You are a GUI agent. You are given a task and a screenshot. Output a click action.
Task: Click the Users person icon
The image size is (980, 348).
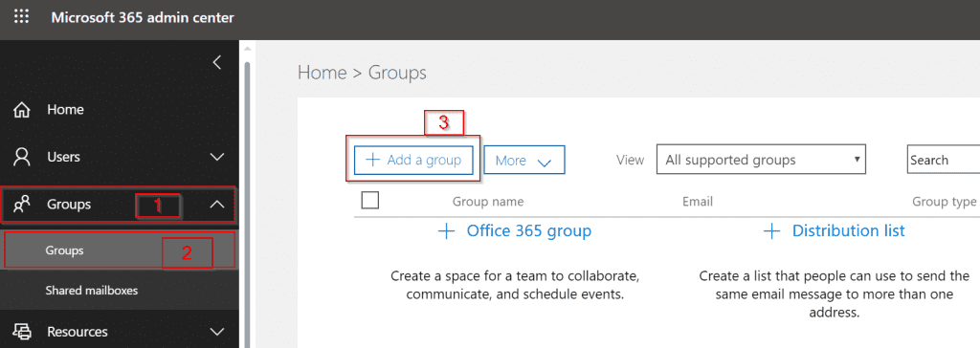coord(22,157)
